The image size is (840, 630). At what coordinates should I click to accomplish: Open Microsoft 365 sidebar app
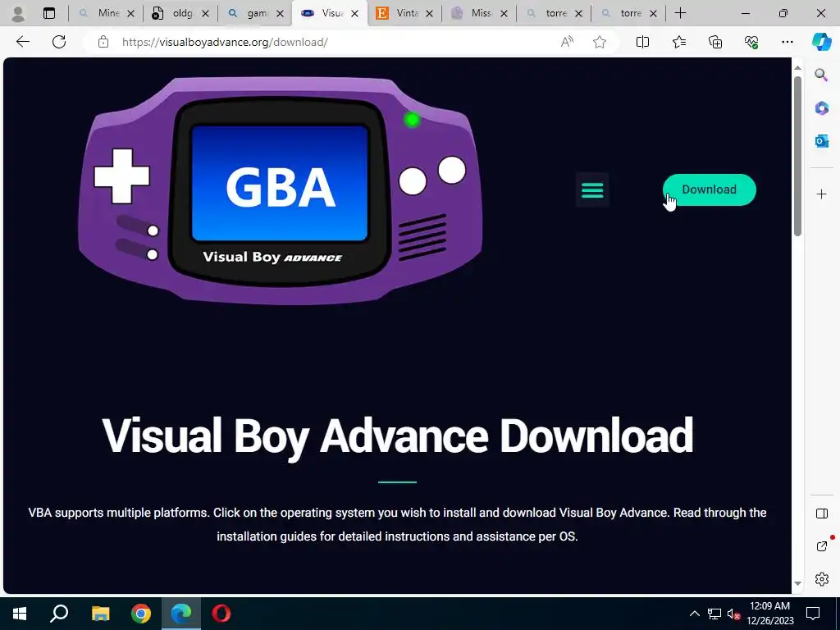pos(821,108)
